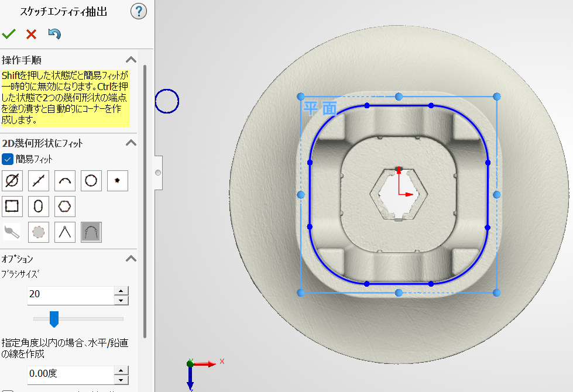
Task: Increase brush size with up stepper arrow
Action: (121, 290)
